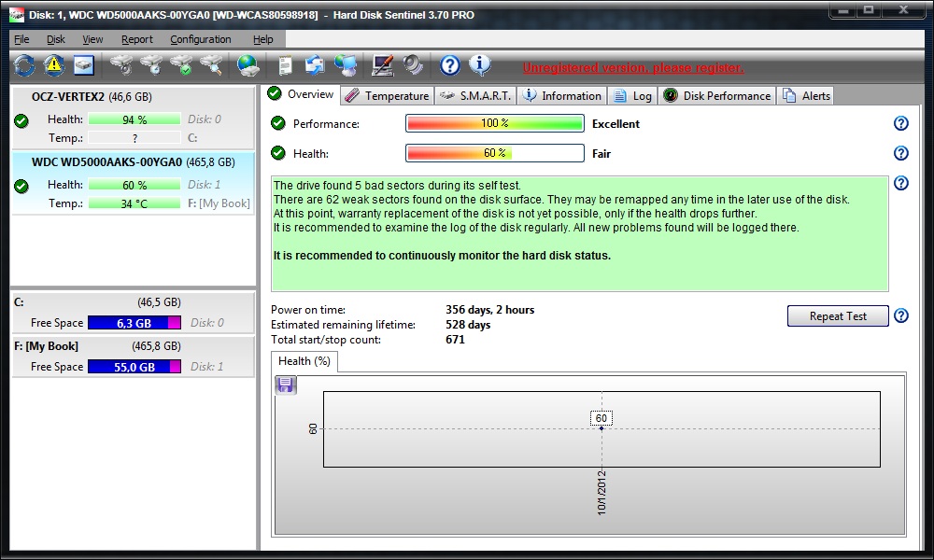Click the disk with magnifying glass toolbar icon
This screenshot has width=934, height=560.
(x=211, y=65)
